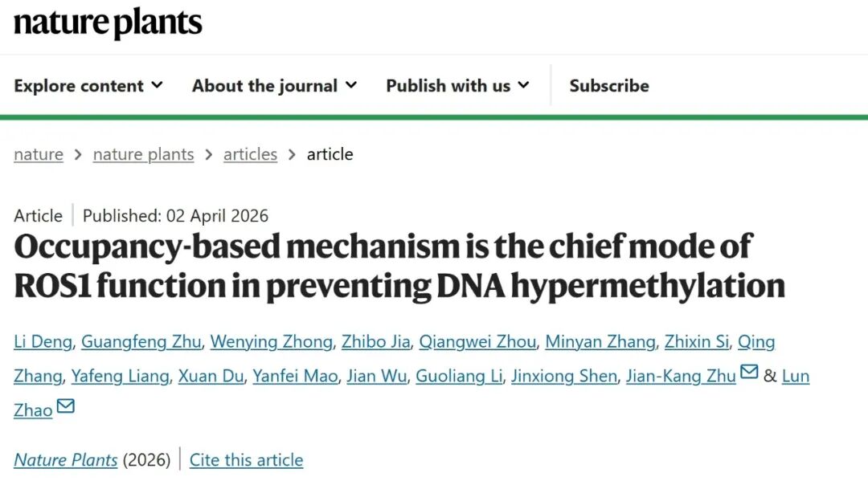Open email envelope icon beside Lun Zhao
The width and height of the screenshot is (868, 485).
[x=66, y=407]
